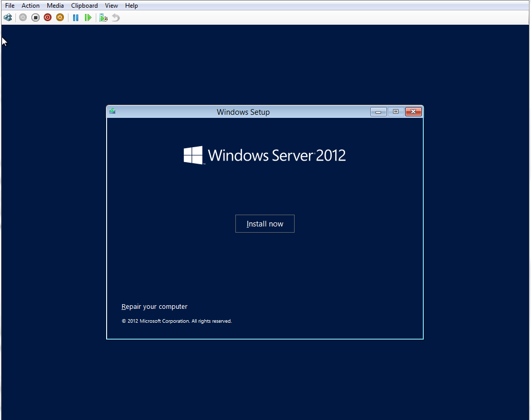This screenshot has height=420, width=531.
Task: Click the Install now button
Action: point(265,224)
